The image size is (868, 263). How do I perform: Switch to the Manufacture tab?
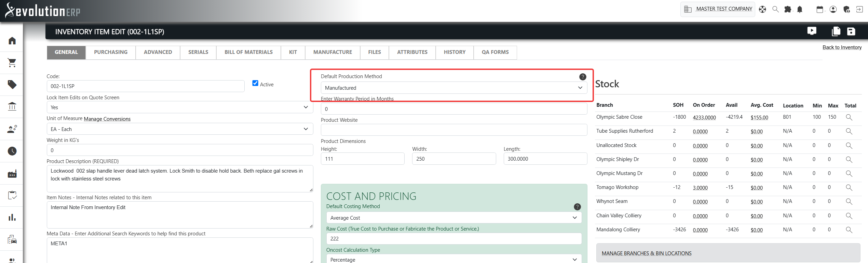tap(333, 52)
